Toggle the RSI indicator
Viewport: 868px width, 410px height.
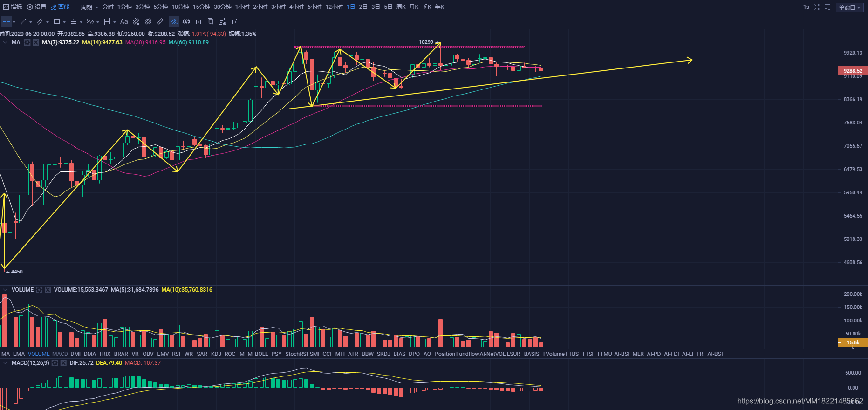(176, 354)
